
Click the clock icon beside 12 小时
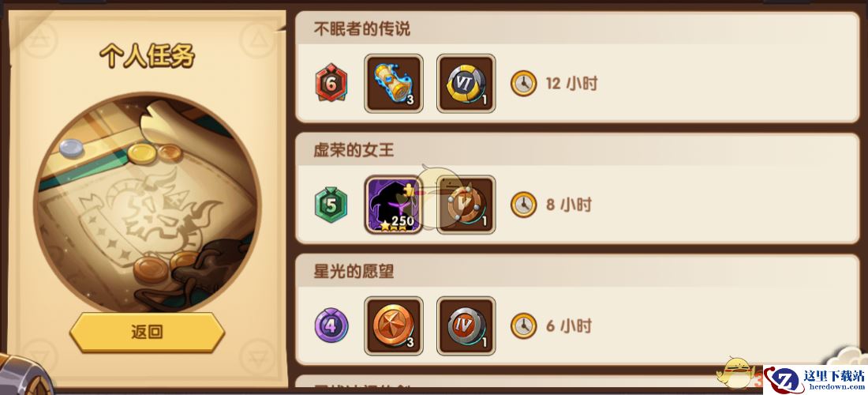pos(523,84)
